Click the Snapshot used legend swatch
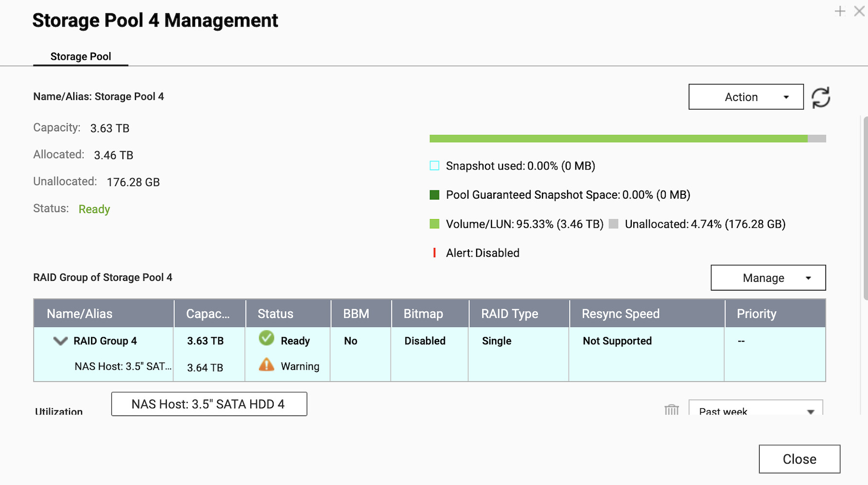 434,166
